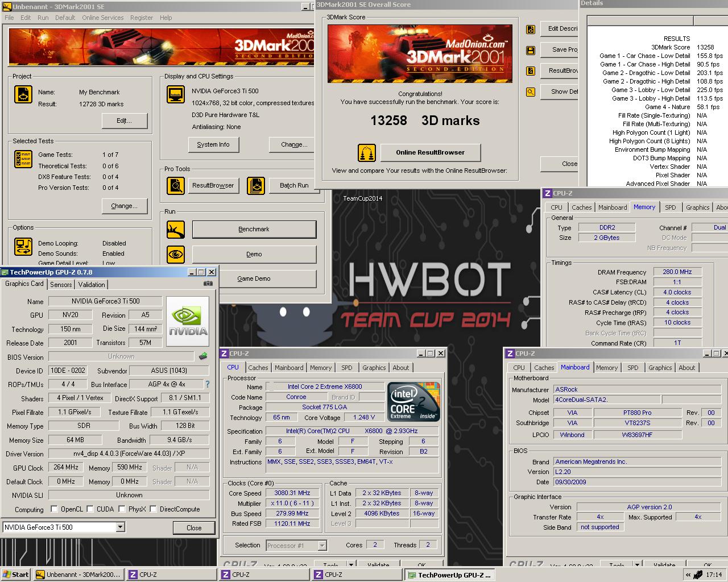
Task: Click the GPU-Z title bar icon
Action: click(5, 272)
